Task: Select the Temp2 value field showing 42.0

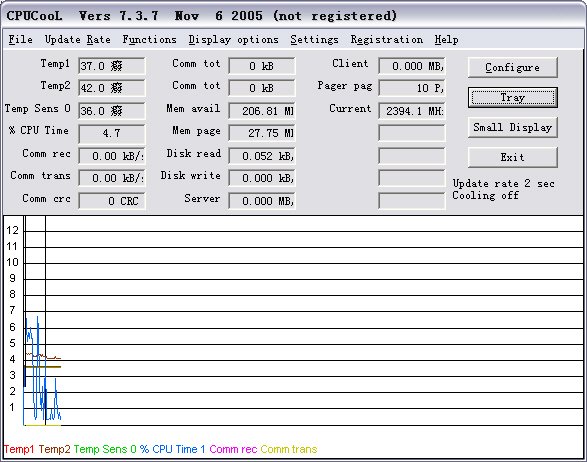Action: tap(112, 88)
